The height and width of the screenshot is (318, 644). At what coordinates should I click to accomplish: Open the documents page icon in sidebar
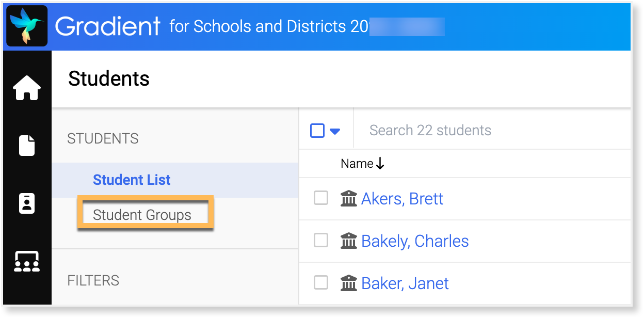tap(27, 145)
